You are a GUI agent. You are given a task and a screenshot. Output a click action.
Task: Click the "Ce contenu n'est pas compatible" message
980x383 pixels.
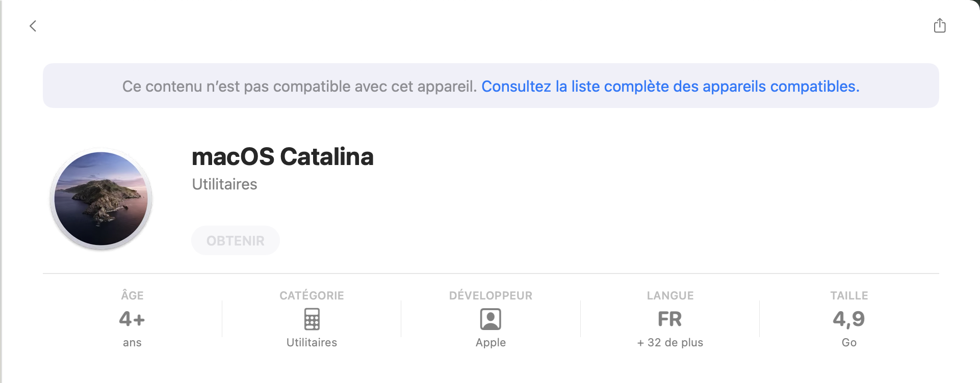(x=299, y=87)
